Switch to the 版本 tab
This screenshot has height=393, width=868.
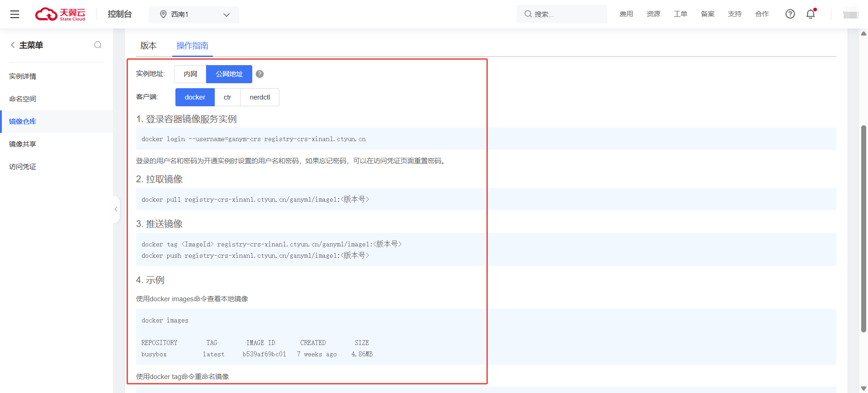click(148, 46)
